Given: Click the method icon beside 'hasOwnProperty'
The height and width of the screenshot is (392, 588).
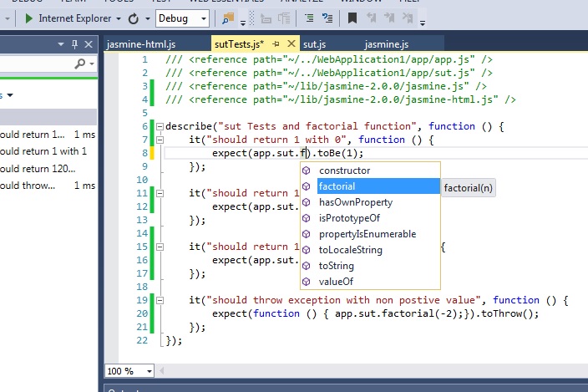Looking at the screenshot, I should tap(307, 202).
